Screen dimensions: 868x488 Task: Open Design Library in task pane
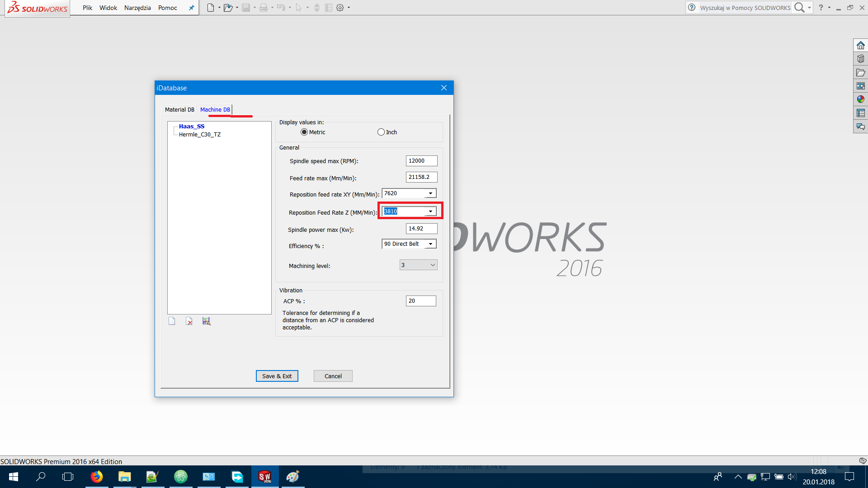(861, 59)
